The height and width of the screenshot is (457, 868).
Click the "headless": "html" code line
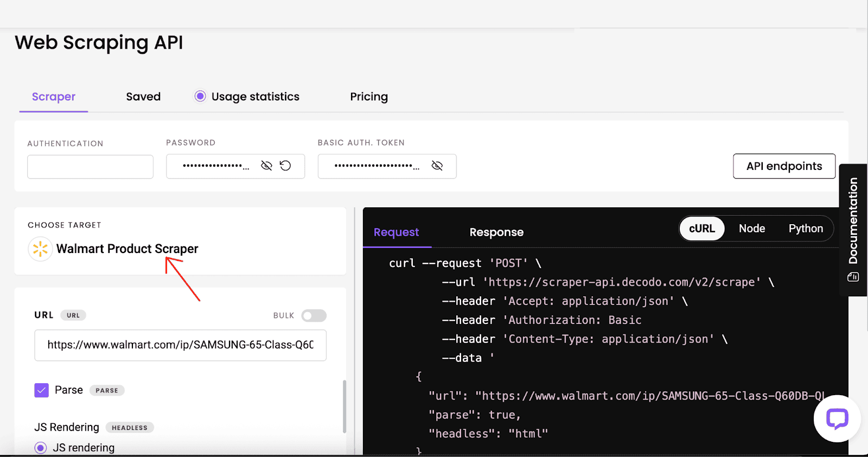tap(488, 434)
